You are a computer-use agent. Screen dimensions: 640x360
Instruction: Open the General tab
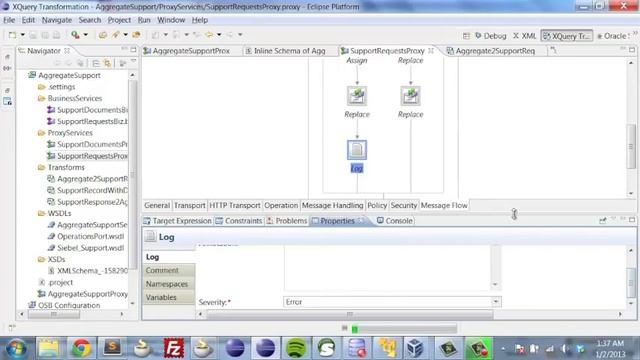(x=157, y=205)
